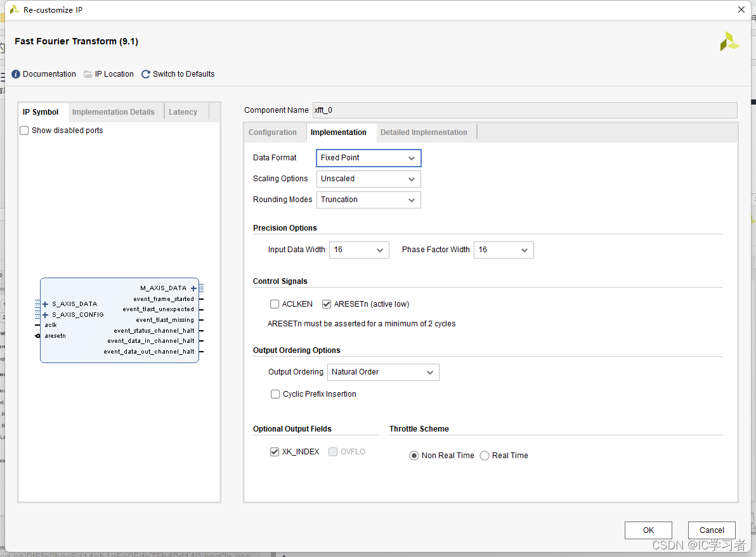Image resolution: width=756 pixels, height=557 pixels.
Task: Expand the S_AXIS_CONFIG port plus icon
Action: pyautogui.click(x=45, y=315)
